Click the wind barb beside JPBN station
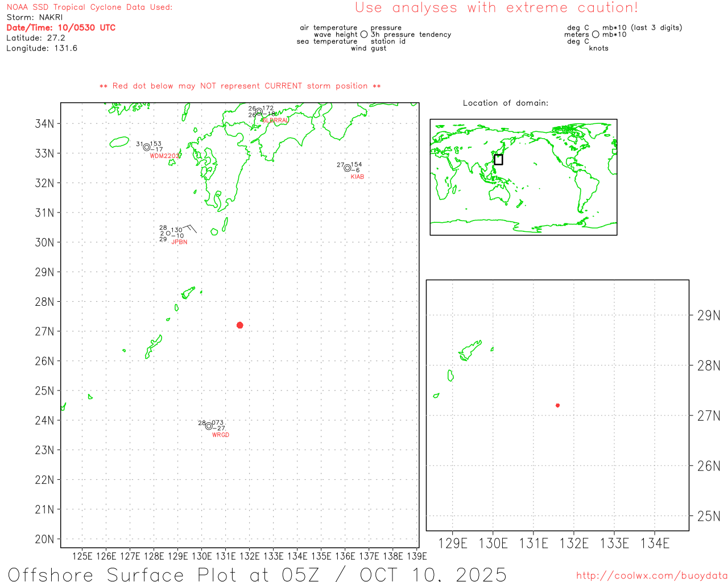Image resolution: width=728 pixels, height=582 pixels. tap(191, 228)
